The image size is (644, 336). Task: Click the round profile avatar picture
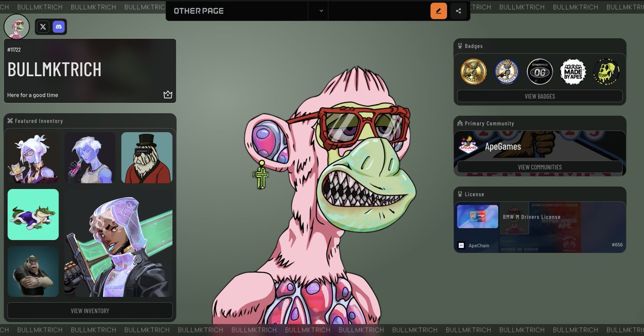tap(17, 27)
